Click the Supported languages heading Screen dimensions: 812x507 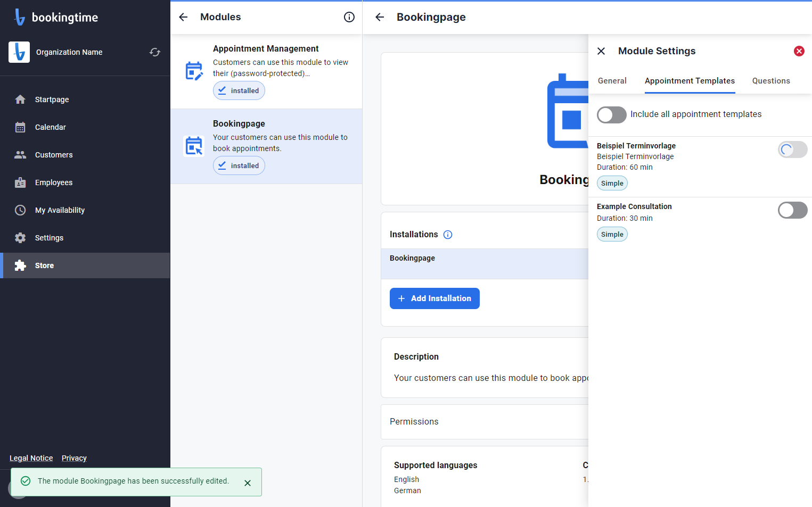click(x=436, y=465)
